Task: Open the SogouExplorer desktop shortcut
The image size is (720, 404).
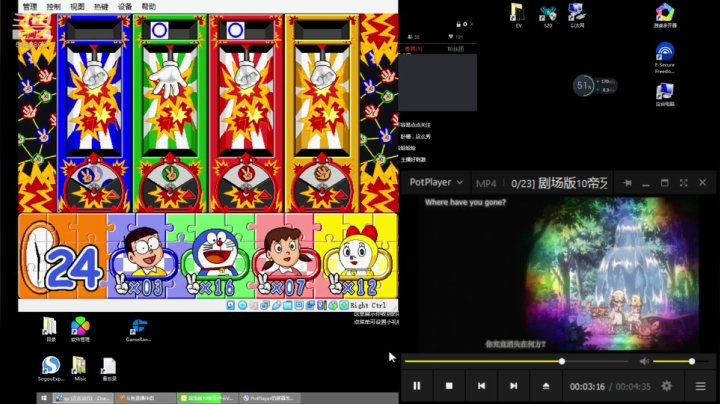Action: (51, 369)
